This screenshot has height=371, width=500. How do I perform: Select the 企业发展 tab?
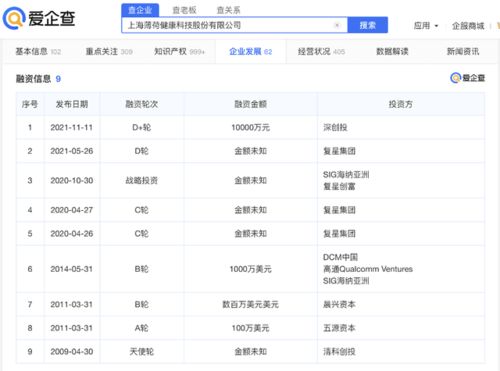tap(251, 51)
